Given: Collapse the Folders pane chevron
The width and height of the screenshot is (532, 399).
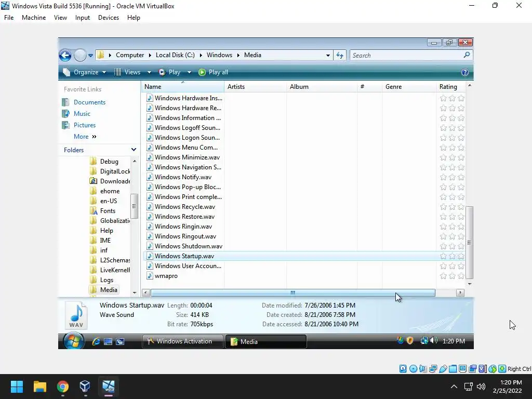Looking at the screenshot, I should [134, 150].
